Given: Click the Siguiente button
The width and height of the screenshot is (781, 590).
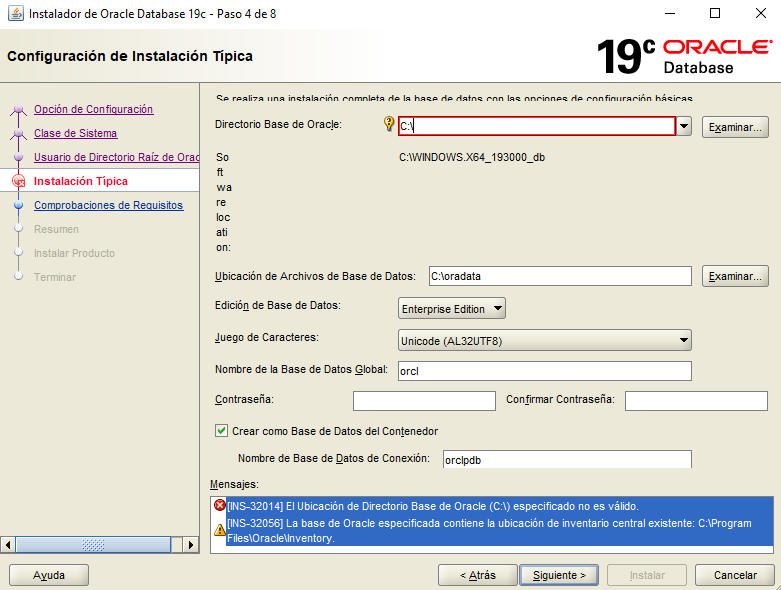Looking at the screenshot, I should (559, 575).
